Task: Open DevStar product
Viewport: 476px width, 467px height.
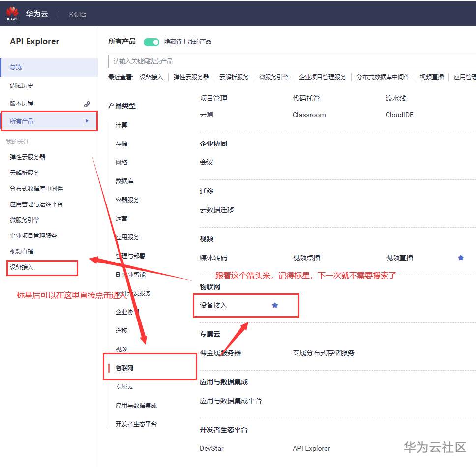Action: (x=211, y=448)
